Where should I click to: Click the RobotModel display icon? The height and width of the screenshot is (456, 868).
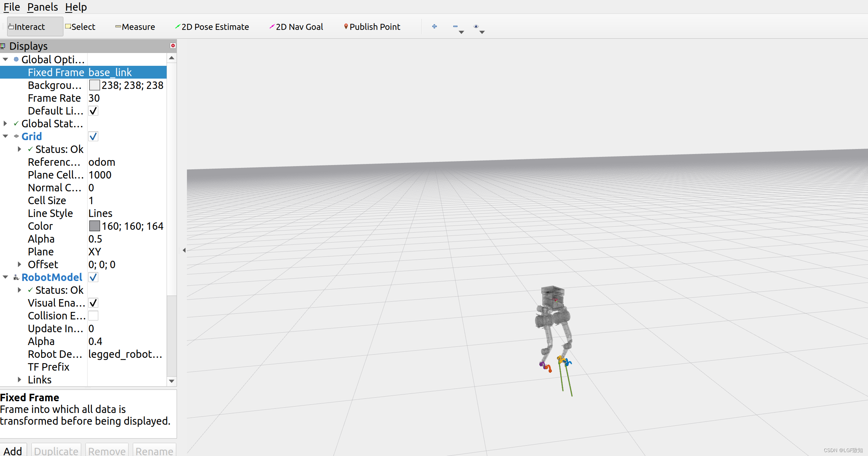point(16,277)
